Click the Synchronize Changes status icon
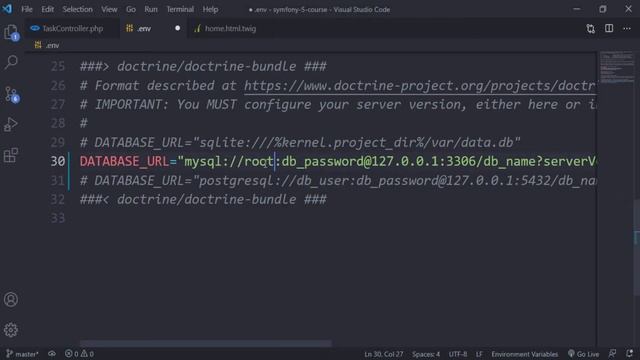 pos(52,354)
